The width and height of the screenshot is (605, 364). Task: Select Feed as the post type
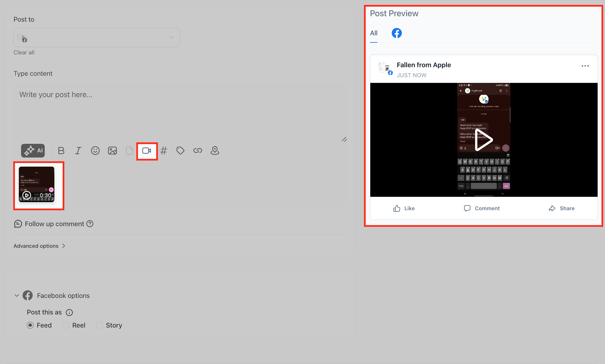30,325
